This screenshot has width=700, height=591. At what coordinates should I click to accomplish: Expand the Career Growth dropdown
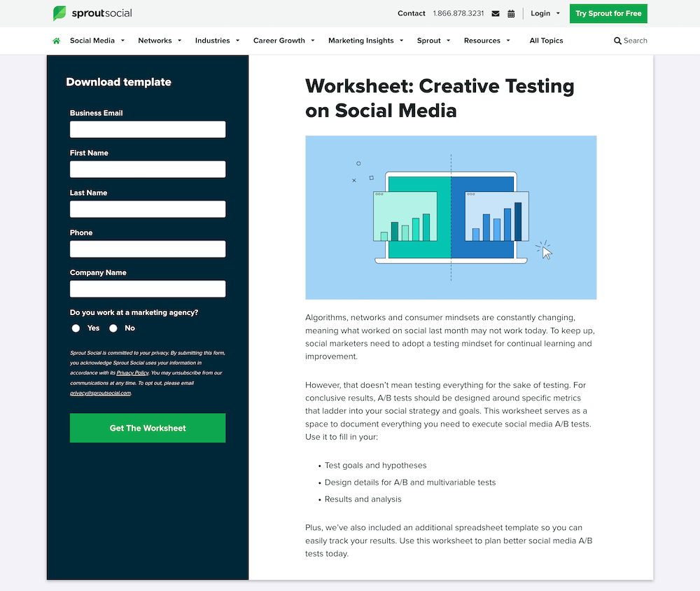click(279, 41)
